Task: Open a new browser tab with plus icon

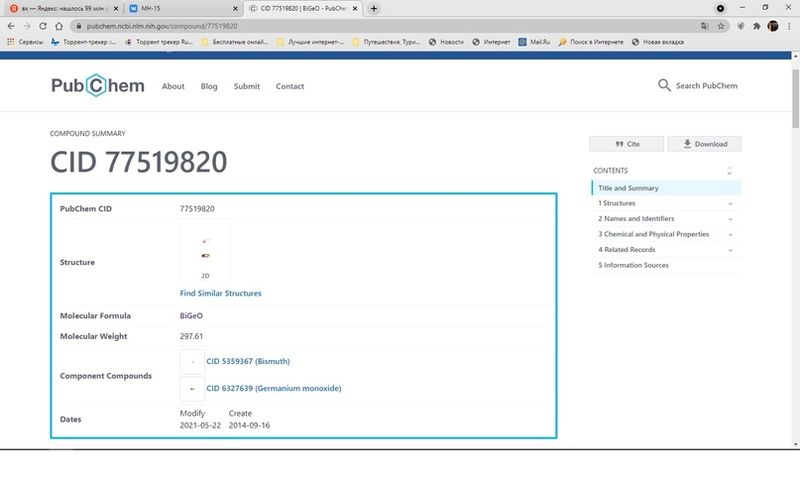Action: pos(374,8)
